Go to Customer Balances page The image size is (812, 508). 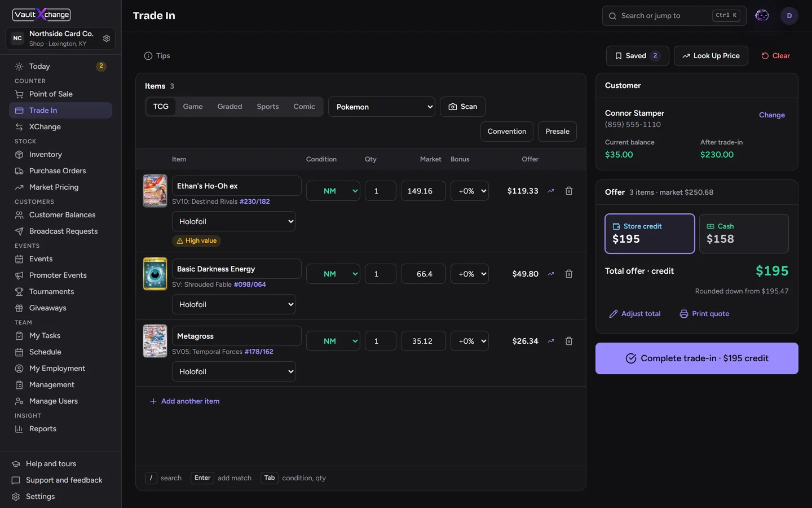[x=61, y=215]
